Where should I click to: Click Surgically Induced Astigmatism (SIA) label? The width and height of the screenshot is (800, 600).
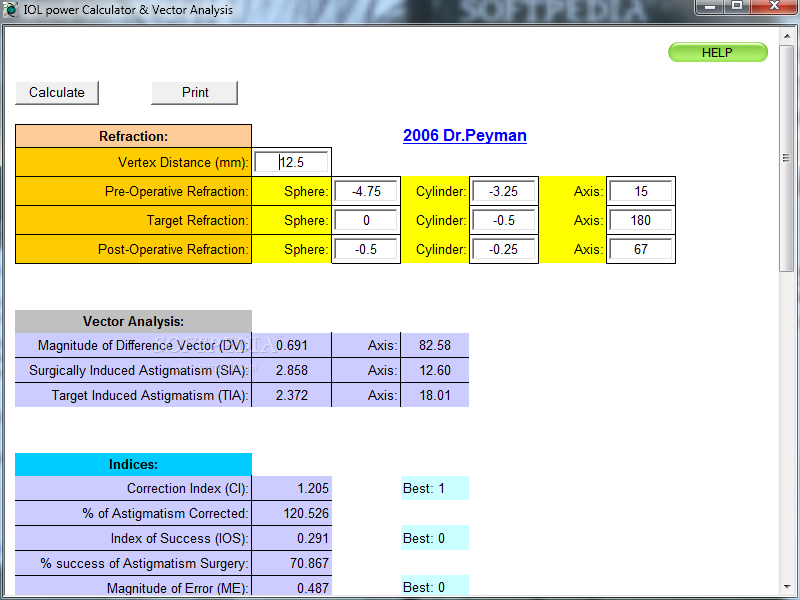pos(139,370)
